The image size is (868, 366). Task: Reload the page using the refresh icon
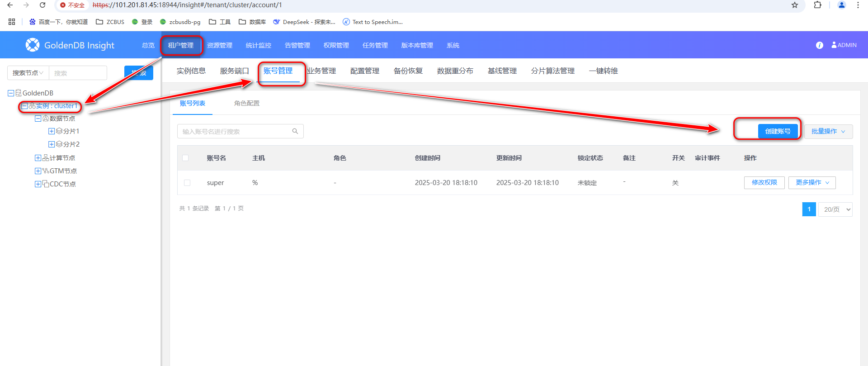[42, 5]
